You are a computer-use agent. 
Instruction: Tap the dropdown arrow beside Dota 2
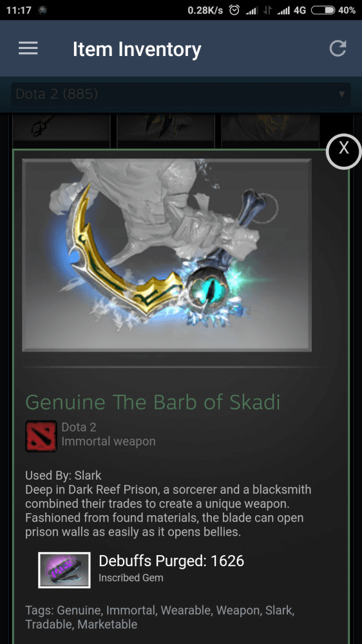(x=341, y=95)
